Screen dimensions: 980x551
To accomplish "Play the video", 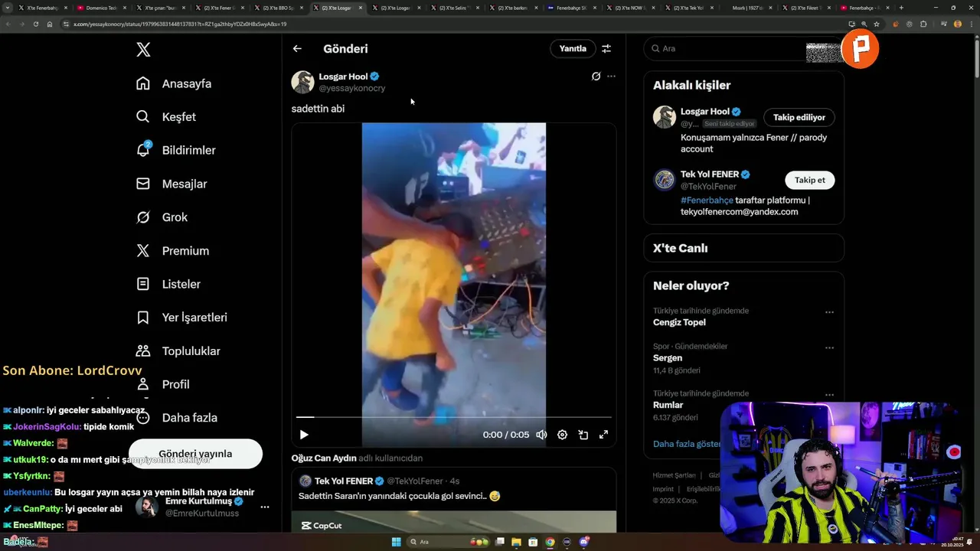I will [304, 435].
